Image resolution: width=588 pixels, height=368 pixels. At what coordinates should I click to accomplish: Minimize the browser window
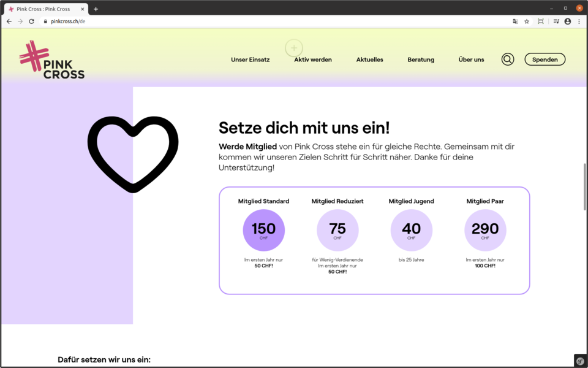pyautogui.click(x=552, y=9)
